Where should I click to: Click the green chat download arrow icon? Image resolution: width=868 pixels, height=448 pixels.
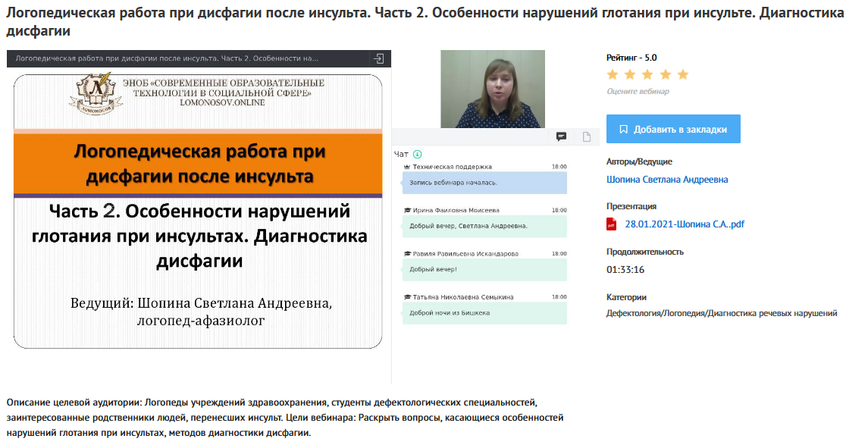pyautogui.click(x=417, y=154)
